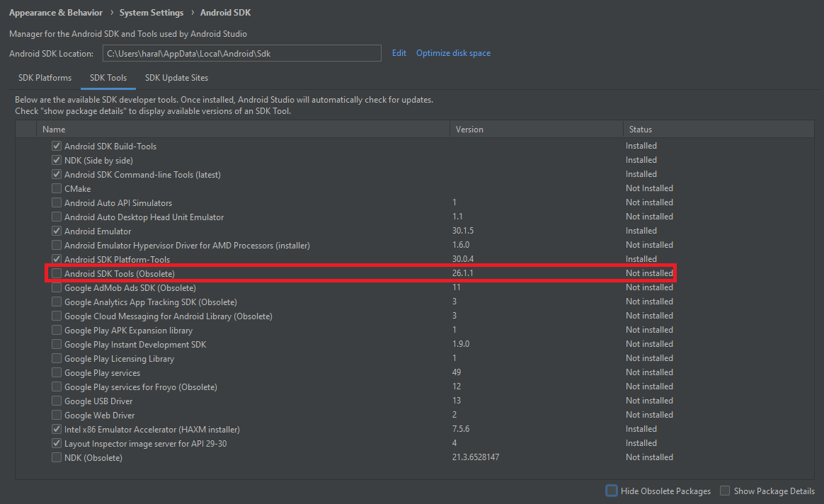
Task: Check the Google Web Driver checkbox
Action: (x=57, y=416)
